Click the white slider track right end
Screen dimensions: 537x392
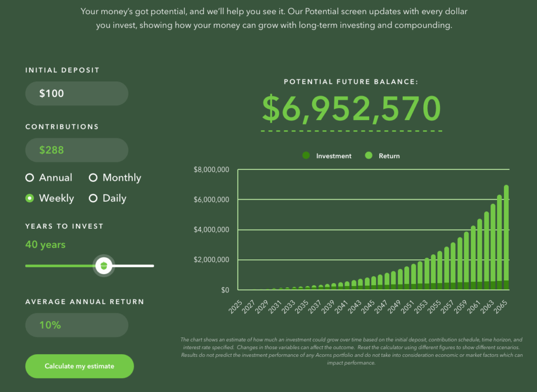point(151,266)
